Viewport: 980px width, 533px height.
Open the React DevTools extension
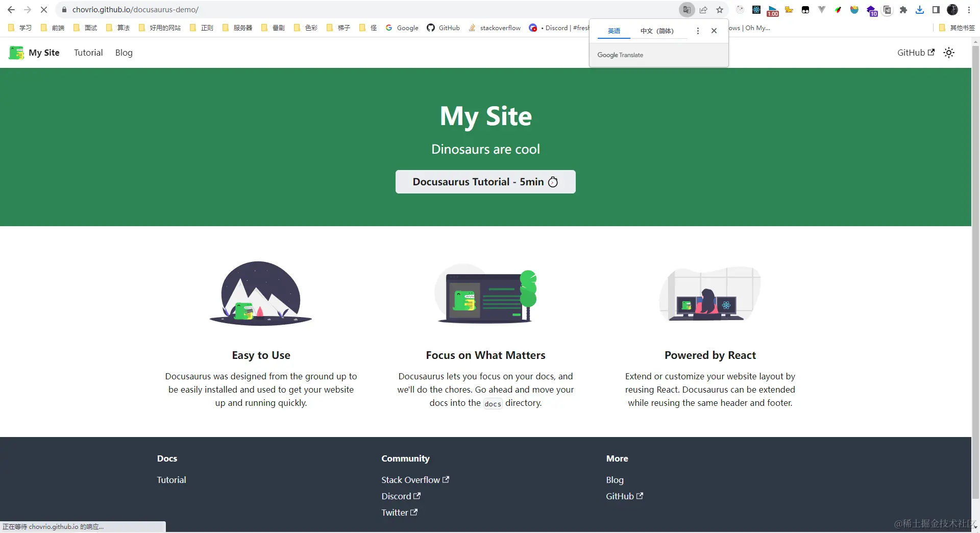pyautogui.click(x=756, y=10)
